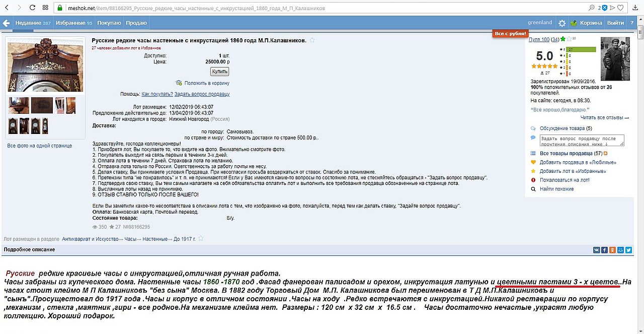The height and width of the screenshot is (334, 644).
Task: Share the lot on Twitter
Action: [628, 250]
